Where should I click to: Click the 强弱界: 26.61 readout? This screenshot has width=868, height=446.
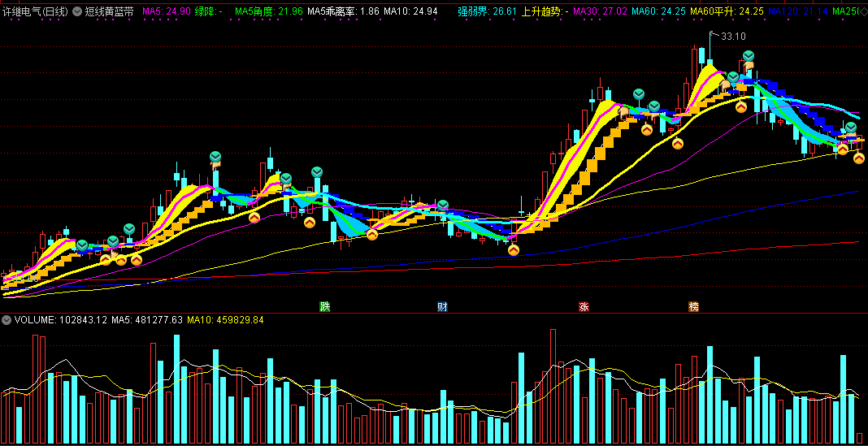(x=488, y=11)
